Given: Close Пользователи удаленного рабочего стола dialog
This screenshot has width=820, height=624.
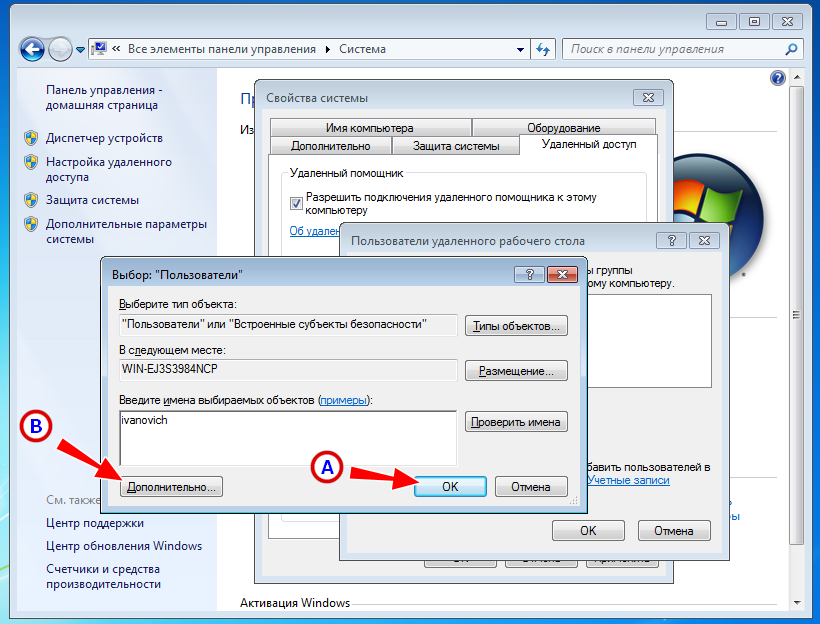Looking at the screenshot, I should (x=704, y=241).
